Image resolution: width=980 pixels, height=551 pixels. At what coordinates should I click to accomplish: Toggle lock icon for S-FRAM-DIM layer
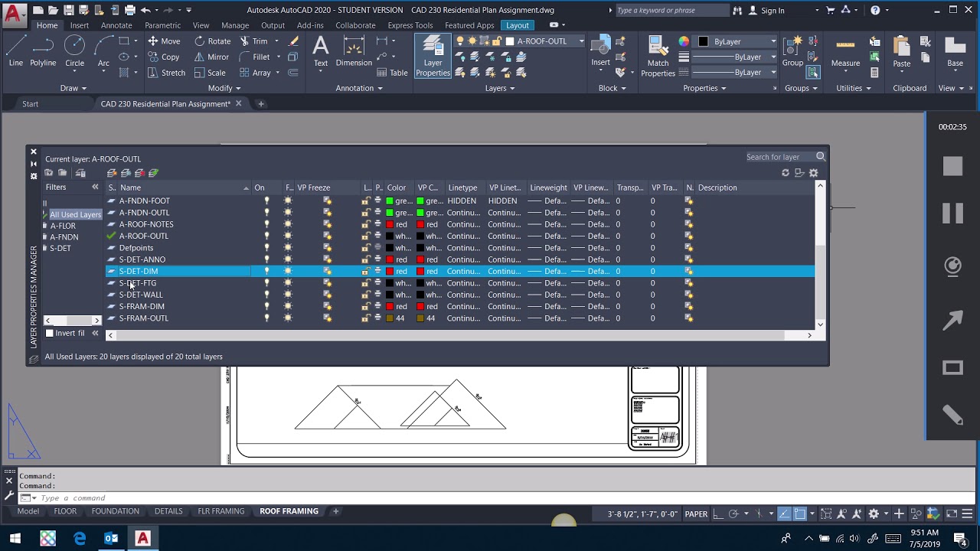click(x=366, y=306)
